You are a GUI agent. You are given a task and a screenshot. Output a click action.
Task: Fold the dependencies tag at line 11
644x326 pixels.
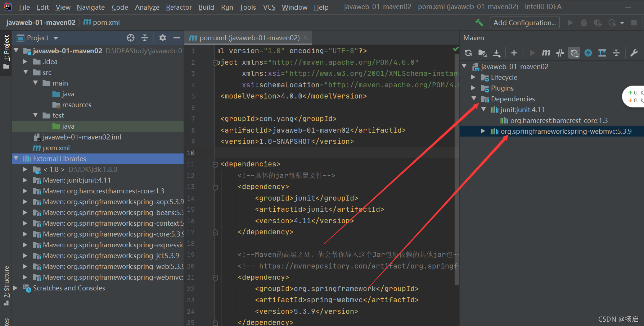coord(215,164)
